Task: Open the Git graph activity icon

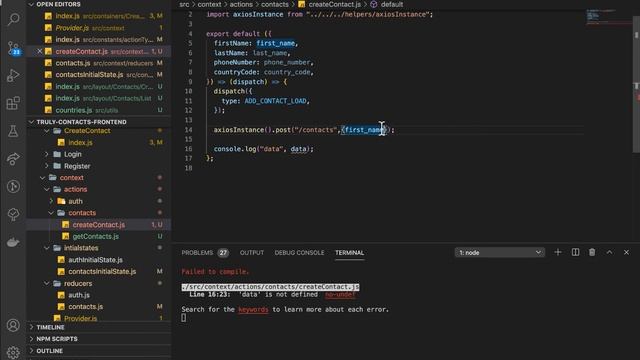Action: (13, 187)
